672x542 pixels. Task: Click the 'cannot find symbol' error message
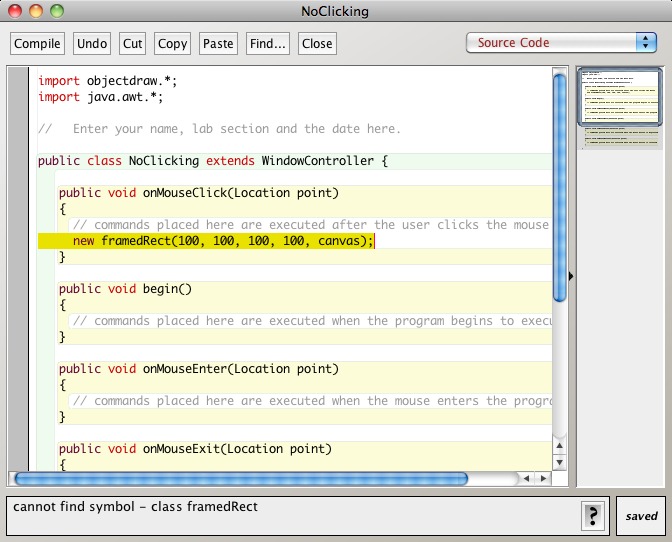[136, 507]
